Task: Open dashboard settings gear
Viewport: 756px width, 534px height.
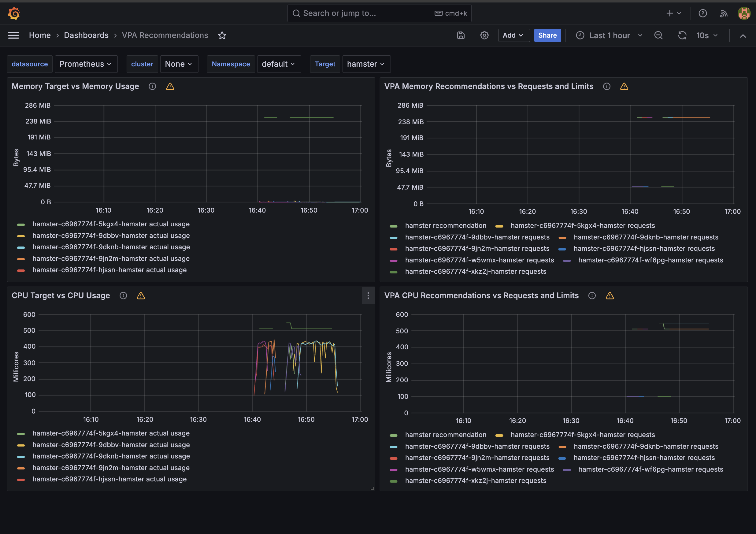Action: (484, 35)
